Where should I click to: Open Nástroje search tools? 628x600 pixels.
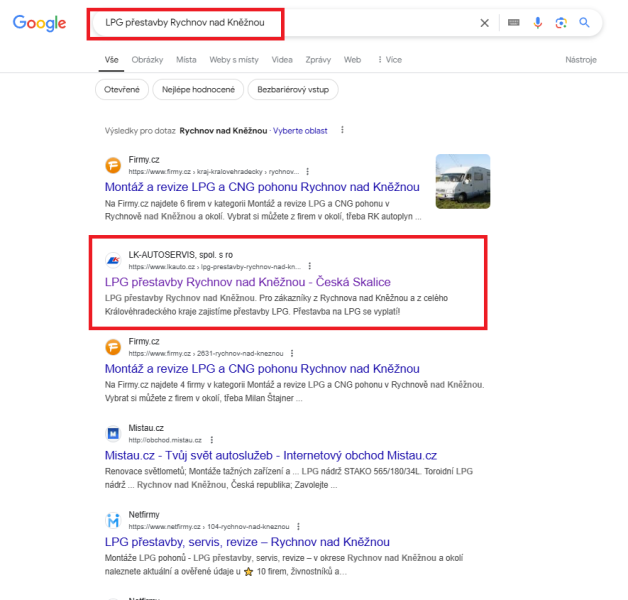point(581,60)
